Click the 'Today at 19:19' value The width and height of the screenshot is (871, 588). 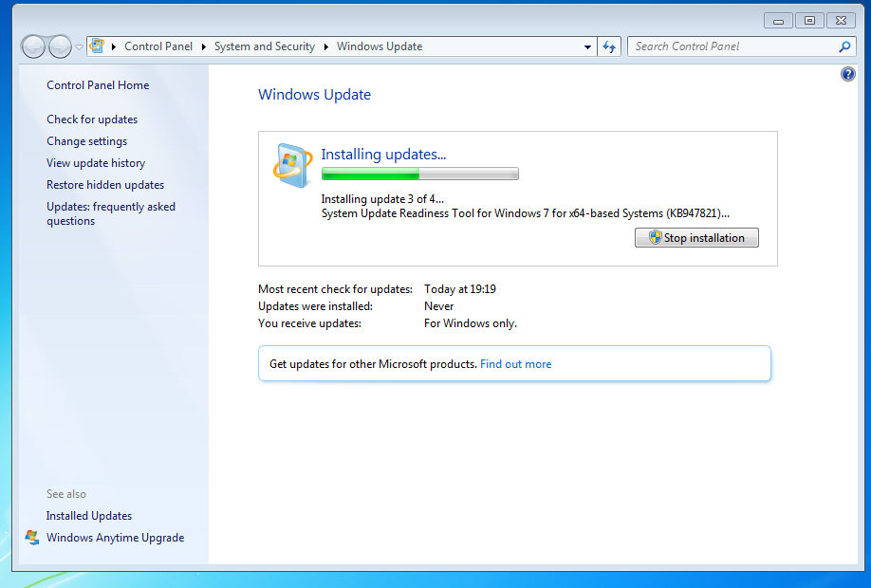[x=460, y=288]
